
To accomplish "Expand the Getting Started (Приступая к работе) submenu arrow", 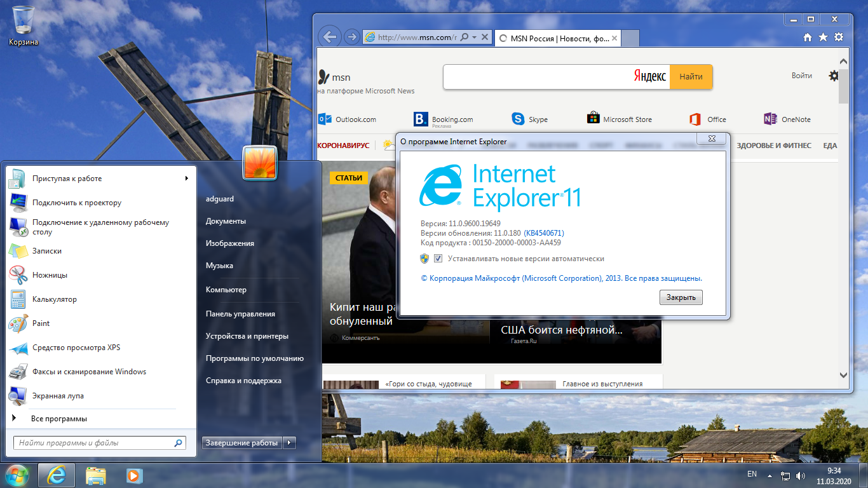I will (187, 179).
